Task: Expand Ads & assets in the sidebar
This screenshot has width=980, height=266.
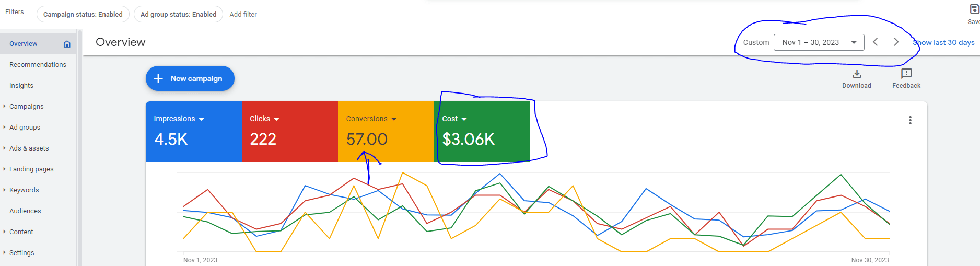Action: click(x=4, y=148)
